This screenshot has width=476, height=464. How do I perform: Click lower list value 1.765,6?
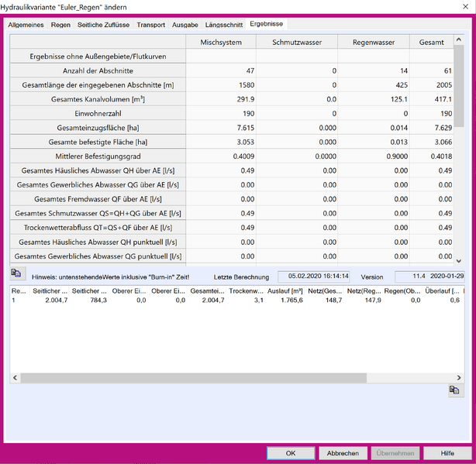291,301
